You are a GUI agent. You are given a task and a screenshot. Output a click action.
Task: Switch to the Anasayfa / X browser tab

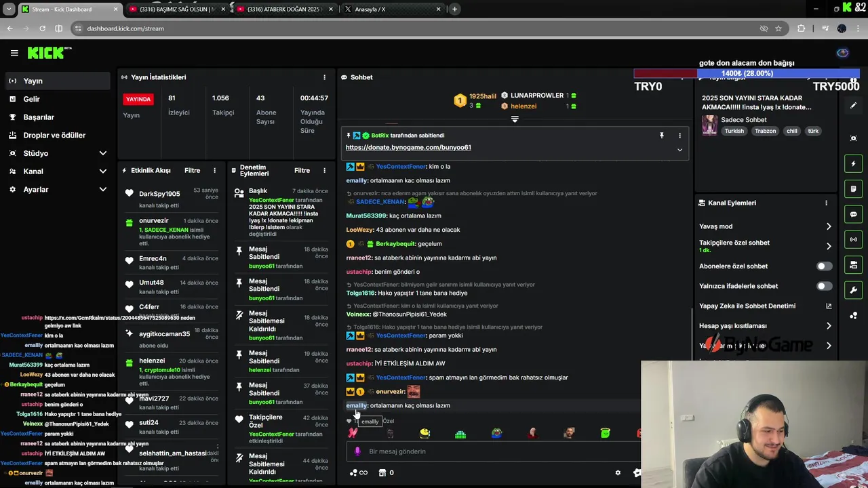click(391, 9)
